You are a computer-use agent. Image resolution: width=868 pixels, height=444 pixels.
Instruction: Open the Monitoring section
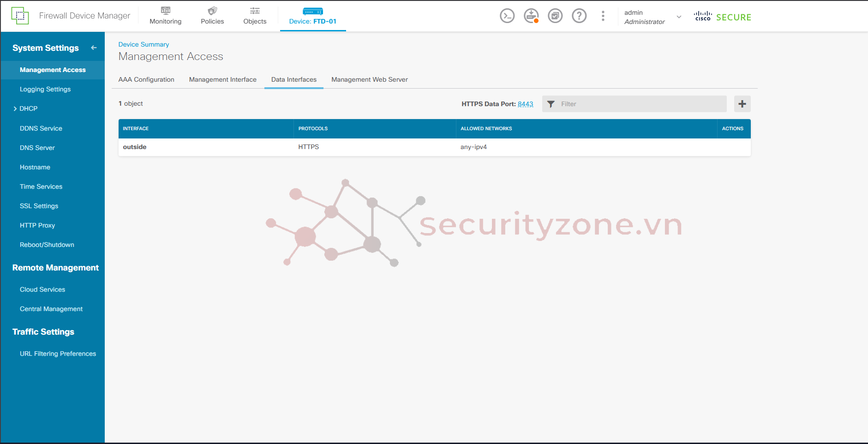click(x=165, y=16)
